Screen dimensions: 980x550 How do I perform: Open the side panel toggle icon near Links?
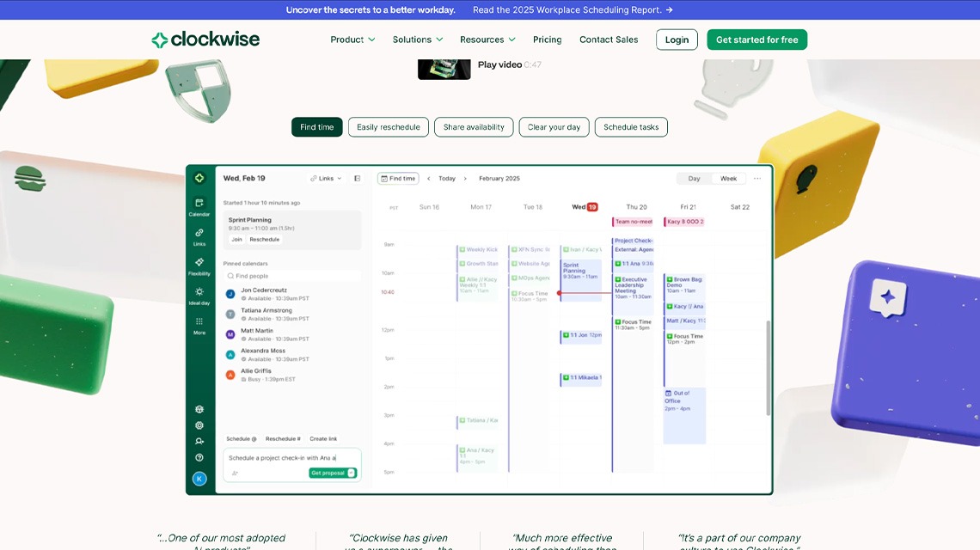[357, 178]
